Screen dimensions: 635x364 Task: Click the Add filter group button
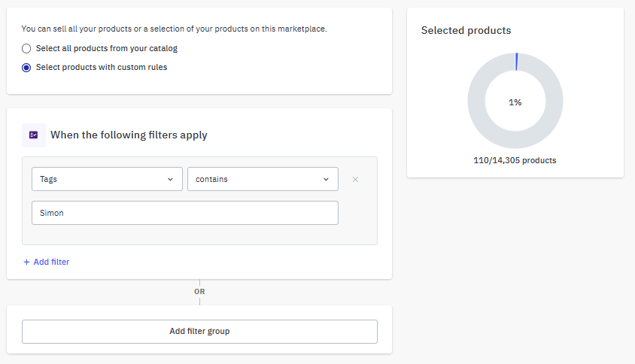click(199, 332)
